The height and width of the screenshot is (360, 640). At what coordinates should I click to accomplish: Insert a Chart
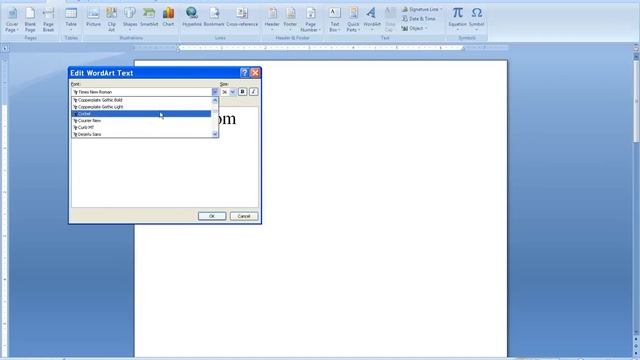(168, 18)
